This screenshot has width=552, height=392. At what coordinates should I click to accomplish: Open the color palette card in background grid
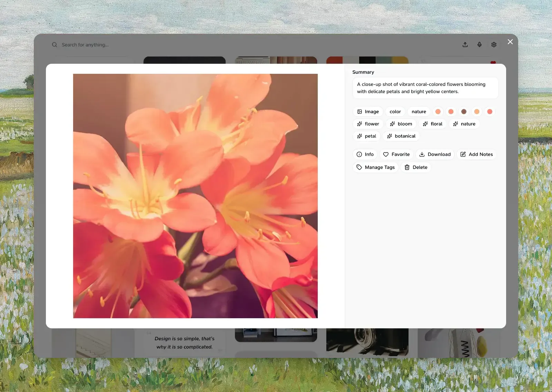point(367,60)
